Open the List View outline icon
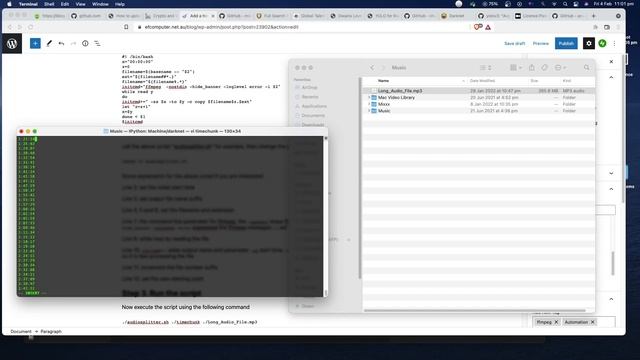This screenshot has width=640, height=360. tap(97, 43)
